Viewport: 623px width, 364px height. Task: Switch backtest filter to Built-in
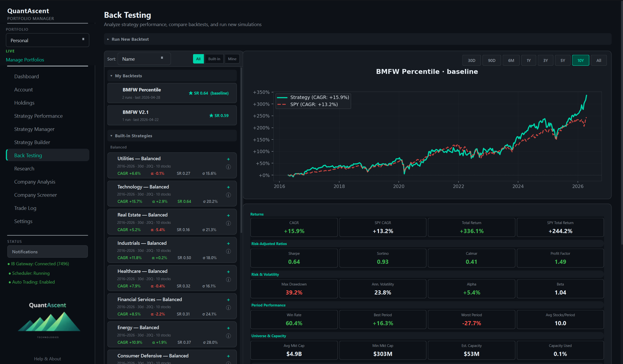214,59
